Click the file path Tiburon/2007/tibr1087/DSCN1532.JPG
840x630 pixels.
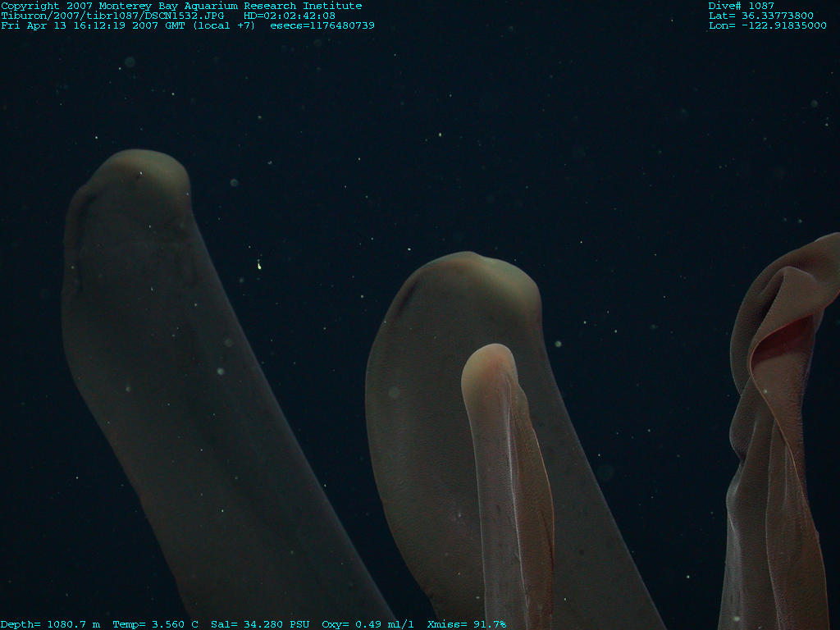112,16
